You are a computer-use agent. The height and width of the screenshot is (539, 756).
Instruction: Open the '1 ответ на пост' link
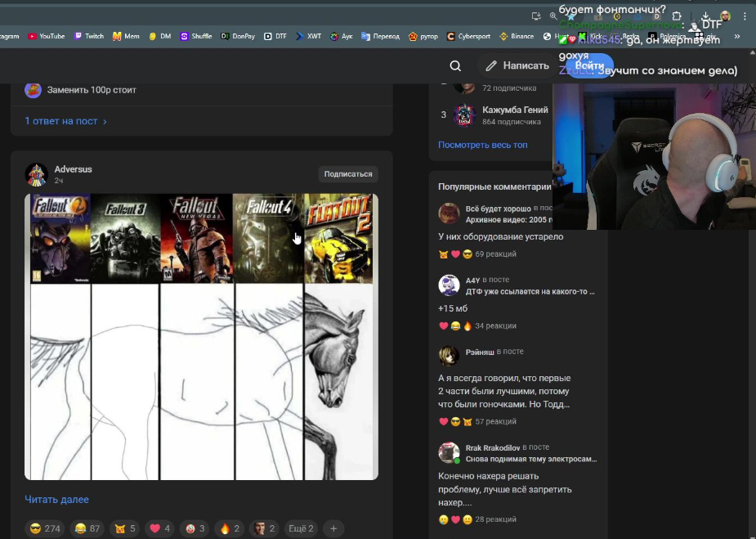click(65, 121)
